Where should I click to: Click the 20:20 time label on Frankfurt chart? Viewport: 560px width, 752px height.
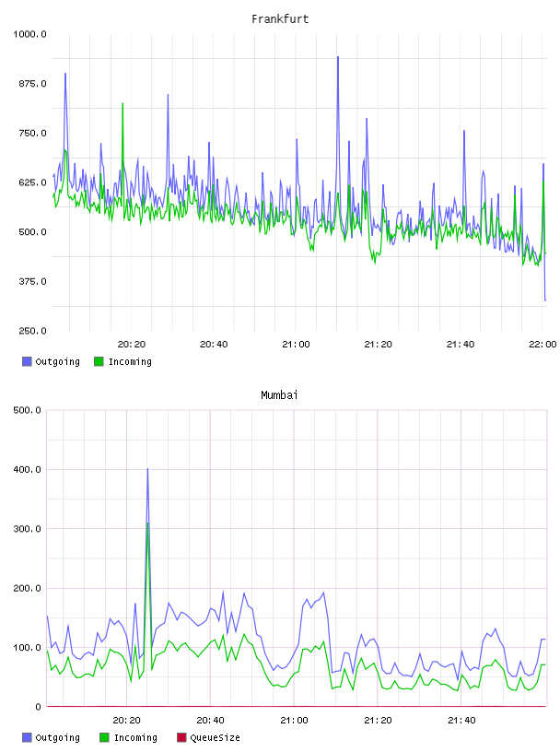pyautogui.click(x=132, y=345)
